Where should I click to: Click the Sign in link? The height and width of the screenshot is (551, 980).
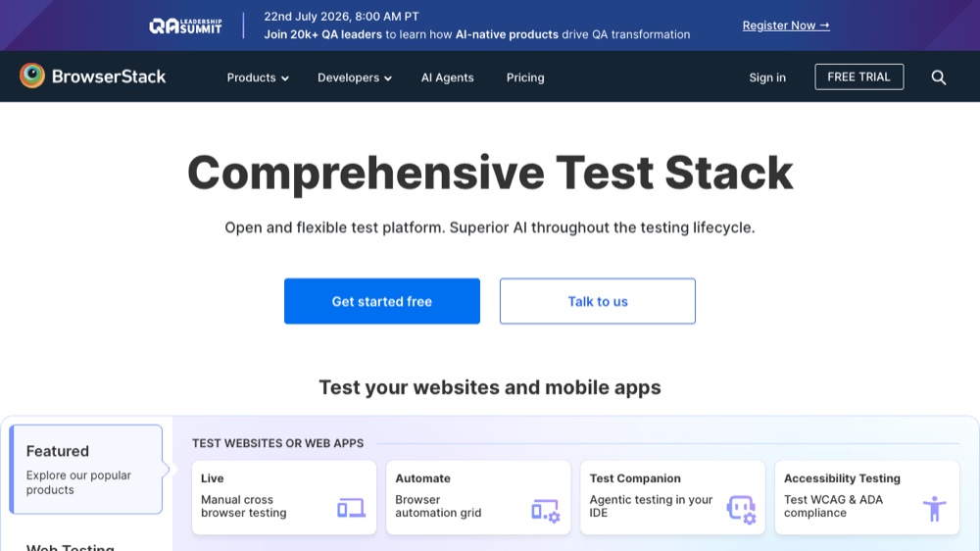767,77
